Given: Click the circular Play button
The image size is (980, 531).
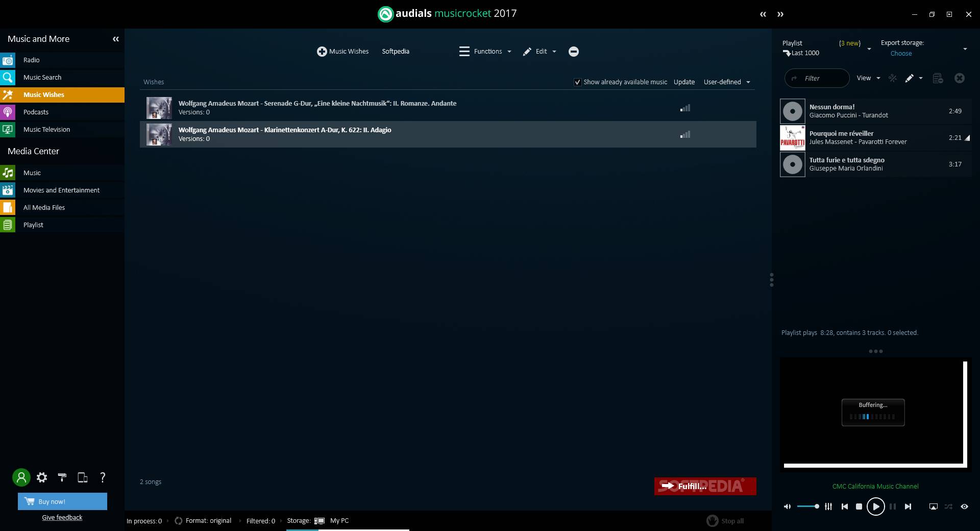Looking at the screenshot, I should (x=876, y=506).
